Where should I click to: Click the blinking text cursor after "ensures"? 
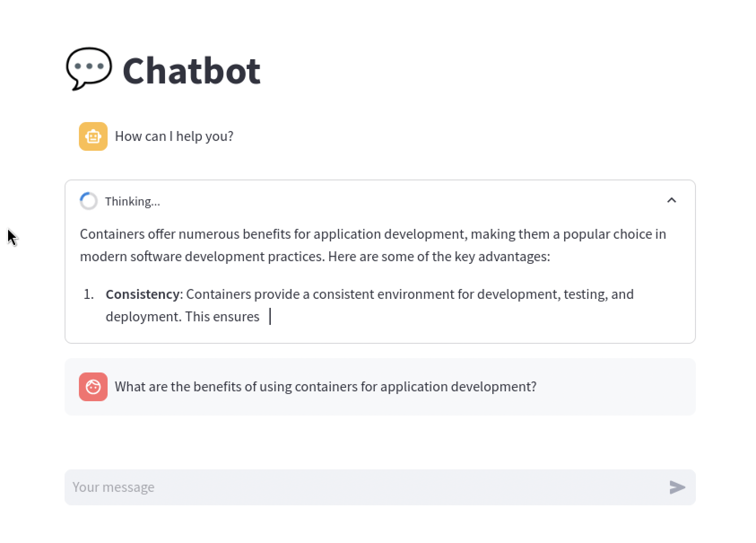[x=270, y=317]
